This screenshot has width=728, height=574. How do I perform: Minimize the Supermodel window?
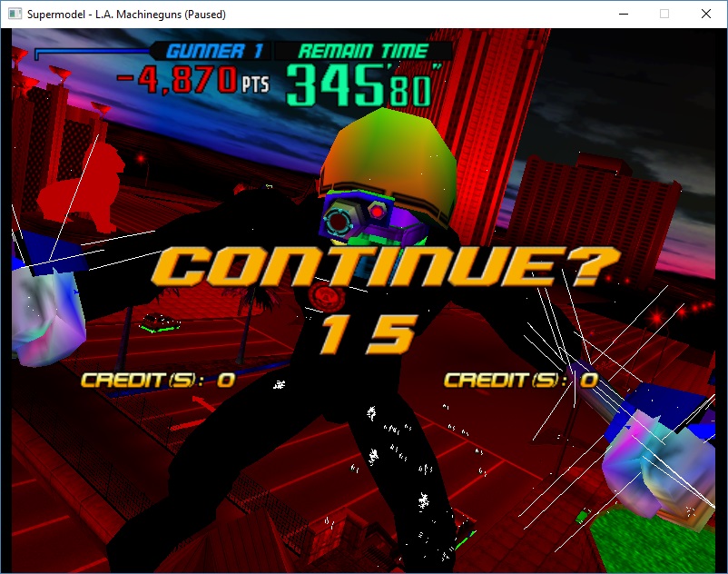pos(624,14)
